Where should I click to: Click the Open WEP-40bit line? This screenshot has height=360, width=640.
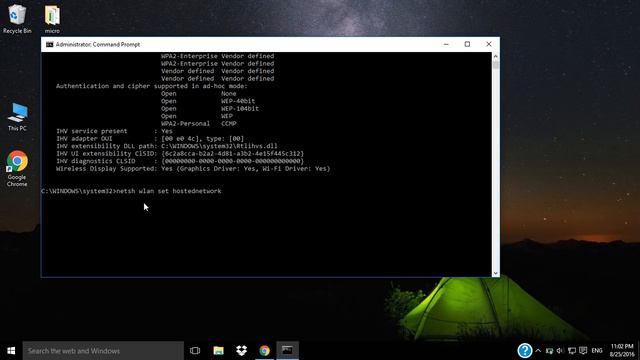[x=208, y=101]
